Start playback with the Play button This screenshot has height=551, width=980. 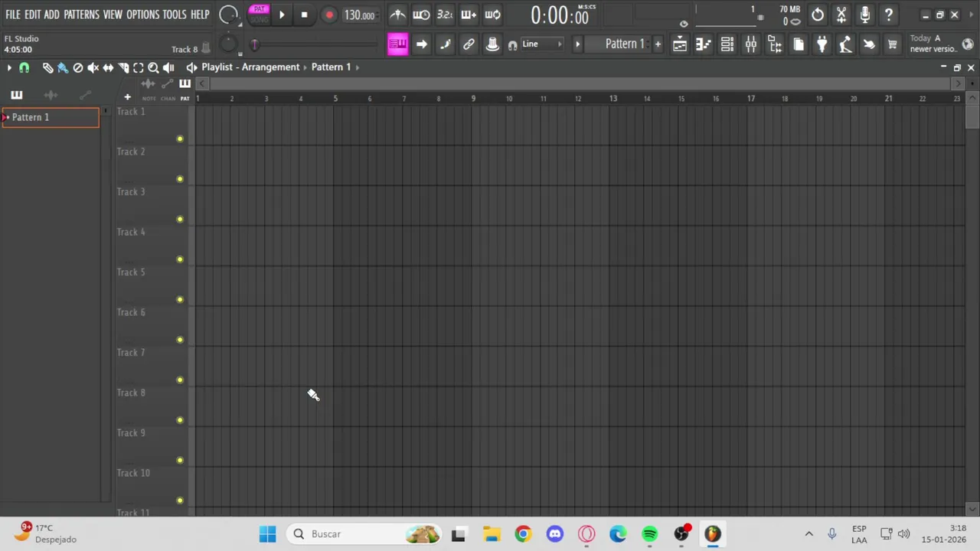click(x=281, y=15)
